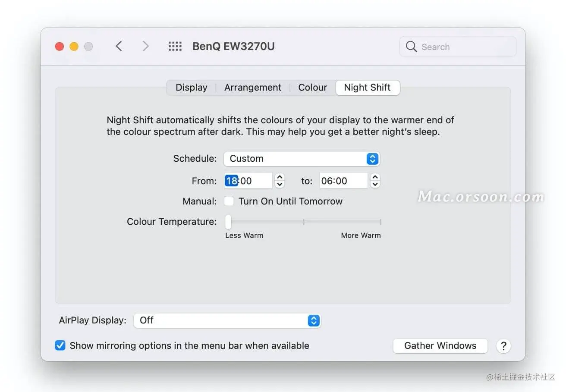566x392 pixels.
Task: Set Colour Temperature to middle tick
Action: (304, 222)
